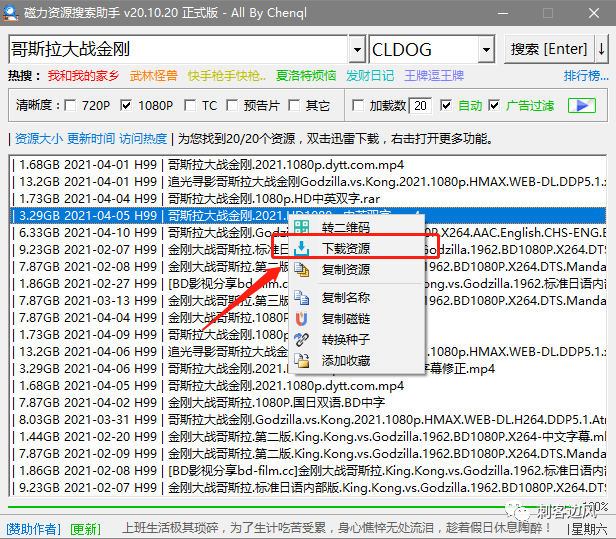Open the search keyword history dropdown
Screen dimensions: 616x539
[357, 50]
